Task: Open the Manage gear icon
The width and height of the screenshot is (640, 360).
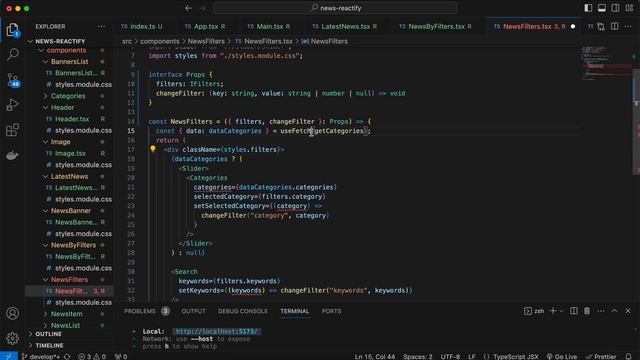Action: pos(13,338)
